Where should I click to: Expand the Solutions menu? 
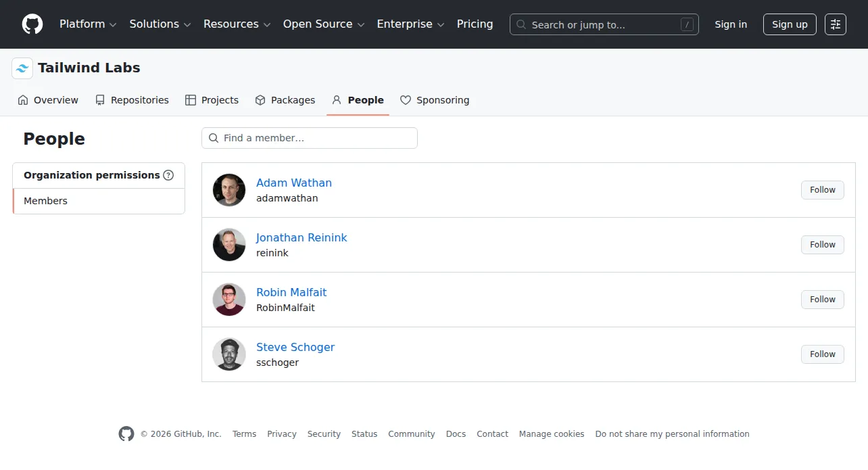pyautogui.click(x=160, y=24)
